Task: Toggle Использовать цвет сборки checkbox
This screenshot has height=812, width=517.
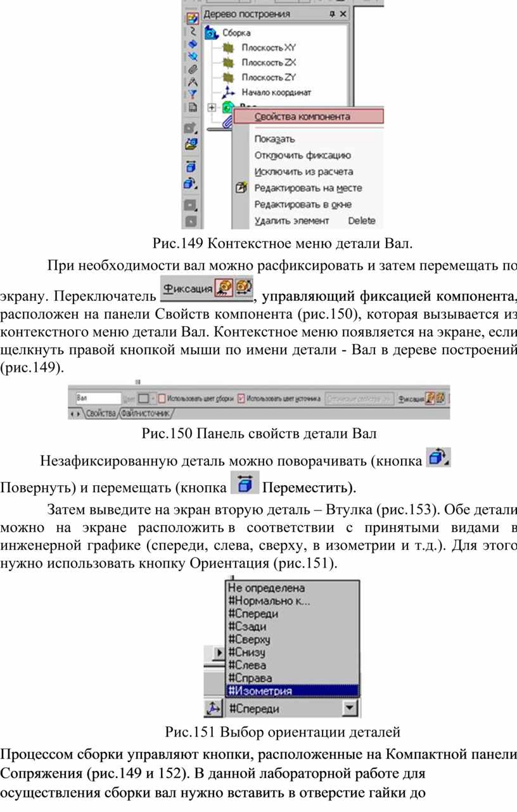Action: pos(161,399)
